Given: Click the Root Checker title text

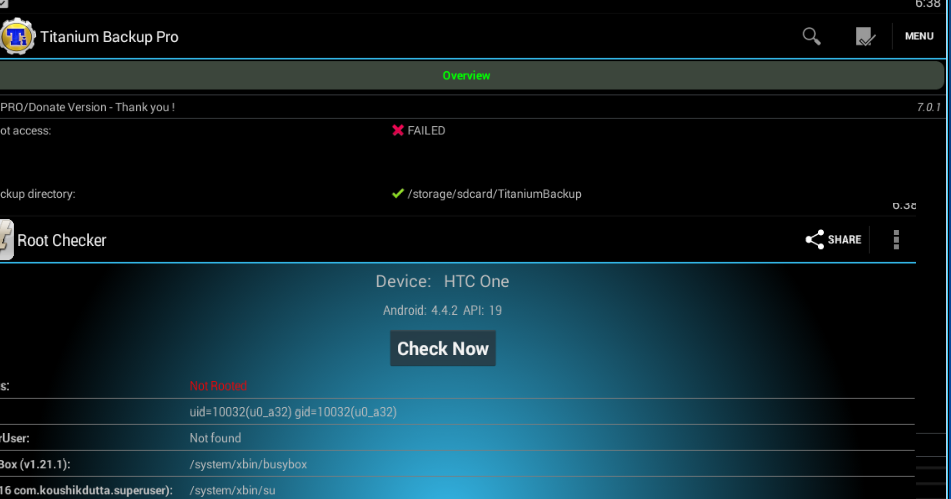Looking at the screenshot, I should [62, 241].
